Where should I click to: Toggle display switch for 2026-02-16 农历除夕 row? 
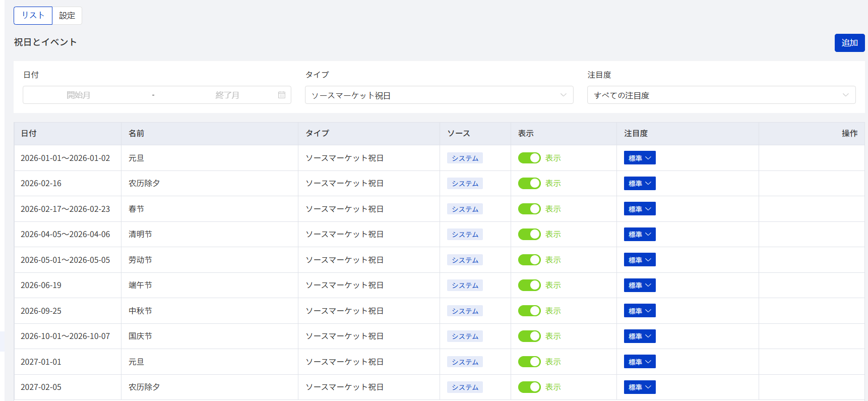[x=529, y=183]
